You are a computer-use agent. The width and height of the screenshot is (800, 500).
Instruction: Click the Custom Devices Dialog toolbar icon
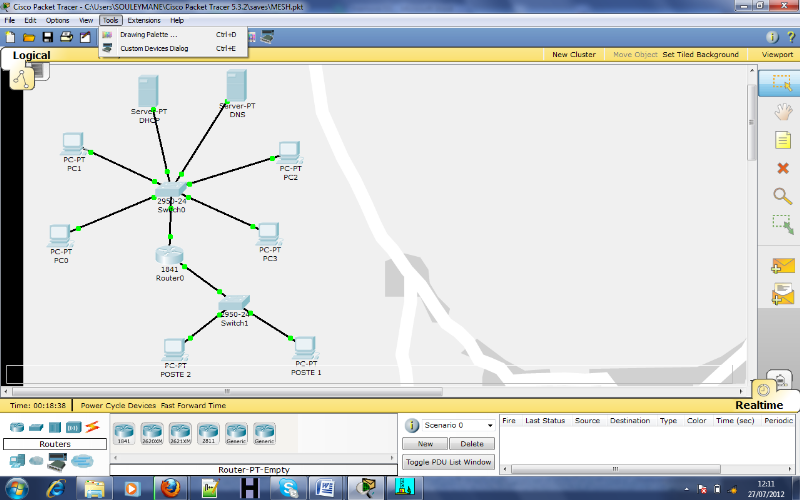267,37
